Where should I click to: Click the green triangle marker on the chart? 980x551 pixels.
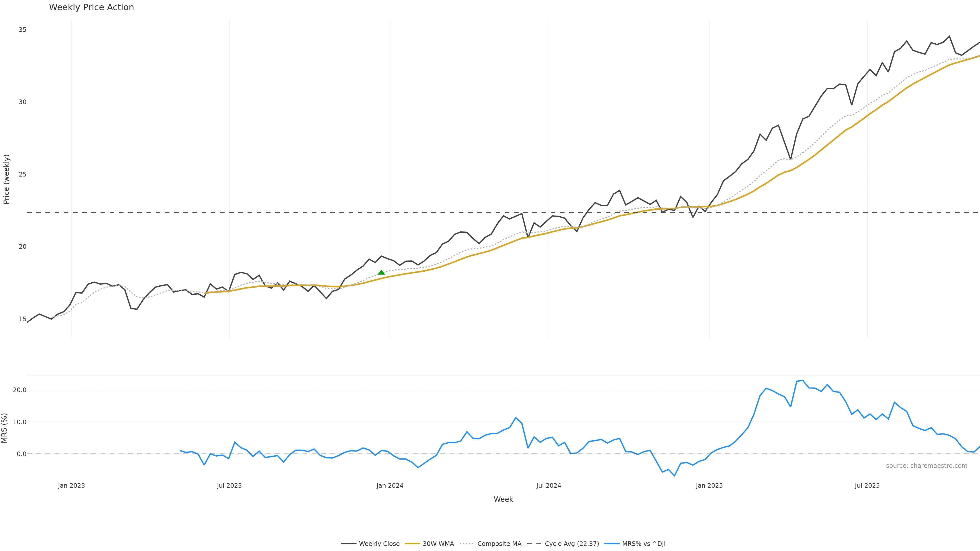point(381,272)
